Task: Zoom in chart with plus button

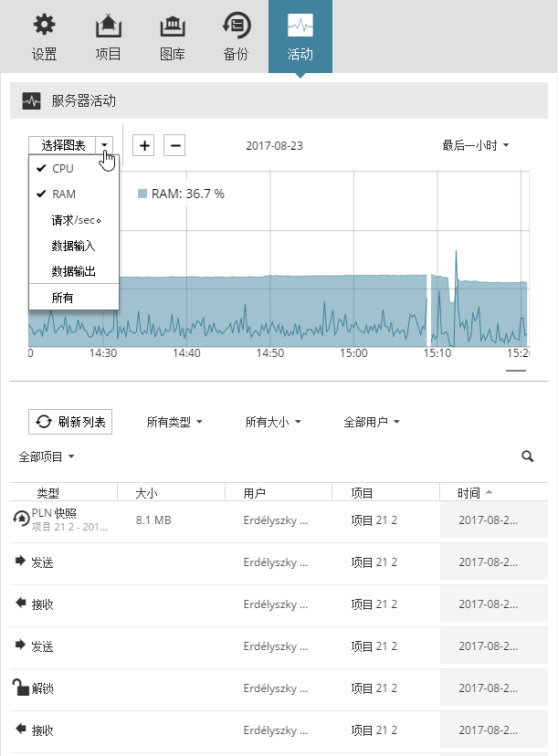Action: coord(144,145)
